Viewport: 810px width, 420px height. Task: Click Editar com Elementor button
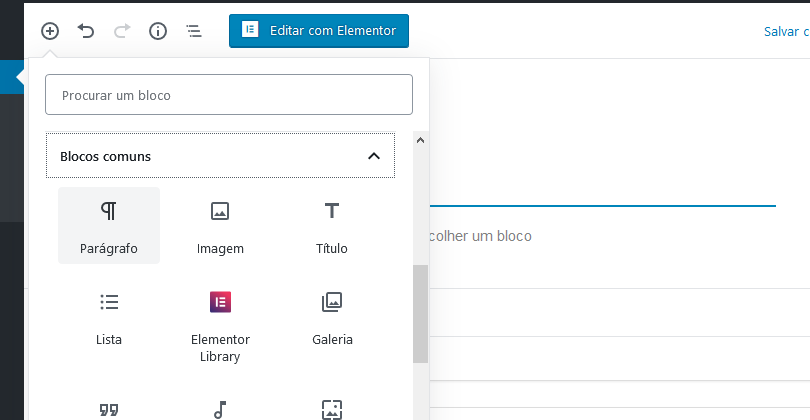[x=319, y=31]
